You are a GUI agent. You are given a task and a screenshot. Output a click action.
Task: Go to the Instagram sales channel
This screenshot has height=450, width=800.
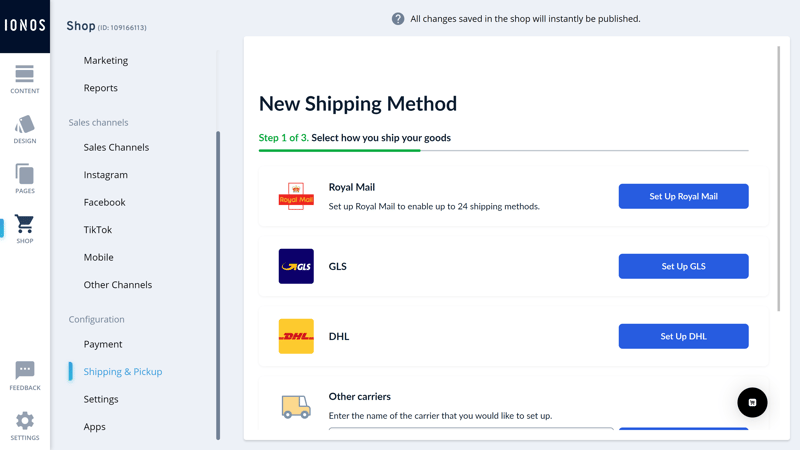pos(106,174)
